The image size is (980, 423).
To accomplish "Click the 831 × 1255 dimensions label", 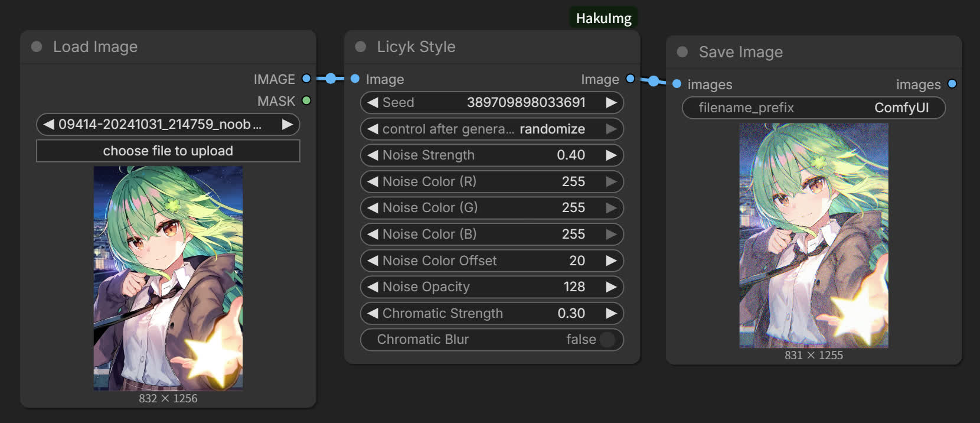I will (x=814, y=355).
